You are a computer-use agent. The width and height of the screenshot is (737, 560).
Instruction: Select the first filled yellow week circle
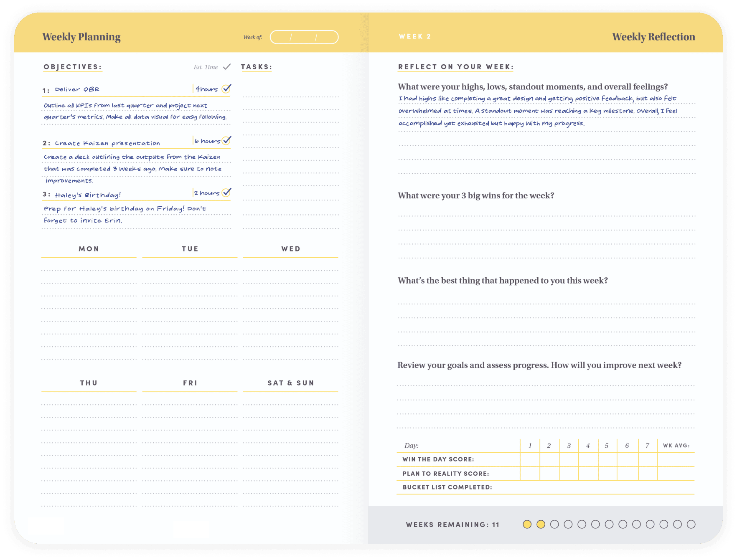pos(527,525)
